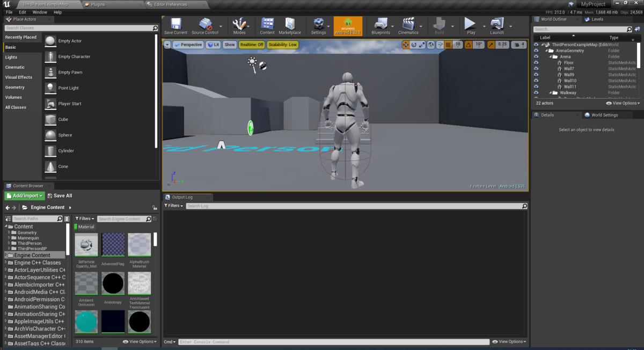Open the viewport options dropdown arrow
Viewport: 644px width, 350px height.
[167, 45]
